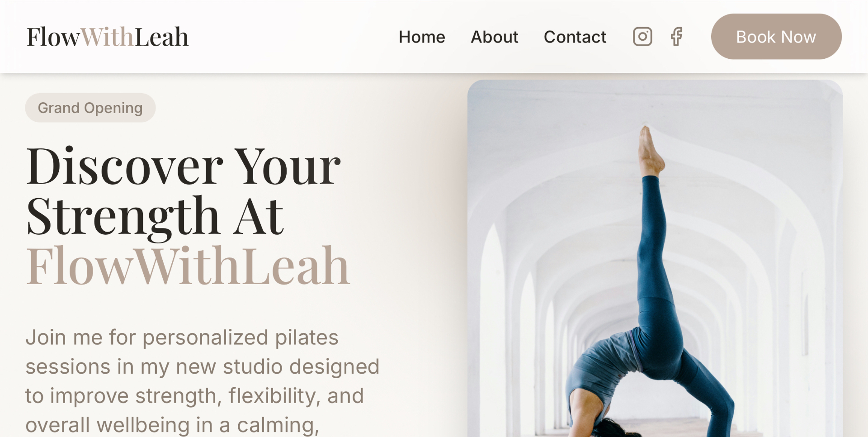Screen dimensions: 868x437
Task: Click the tan FlowWithLeah hero title
Action: 188,266
